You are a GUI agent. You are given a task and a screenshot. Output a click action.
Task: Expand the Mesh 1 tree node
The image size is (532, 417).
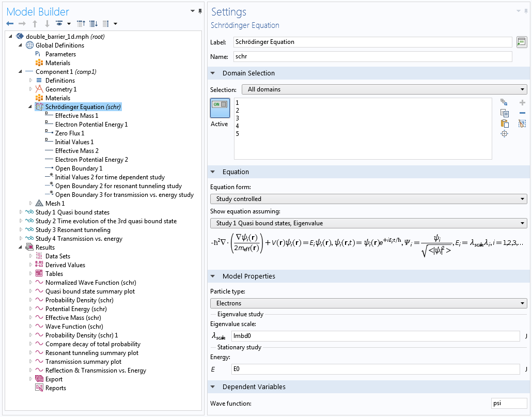click(x=31, y=204)
